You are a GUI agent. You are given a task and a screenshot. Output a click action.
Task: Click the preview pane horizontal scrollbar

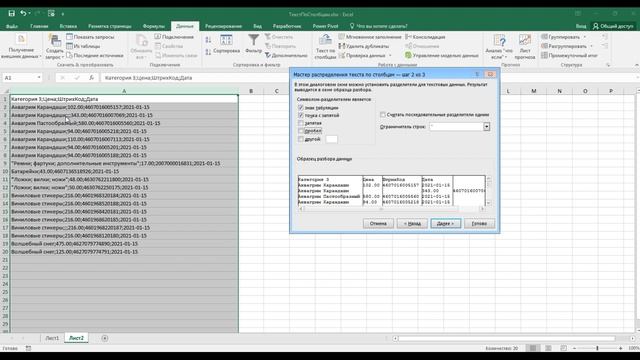point(391,209)
